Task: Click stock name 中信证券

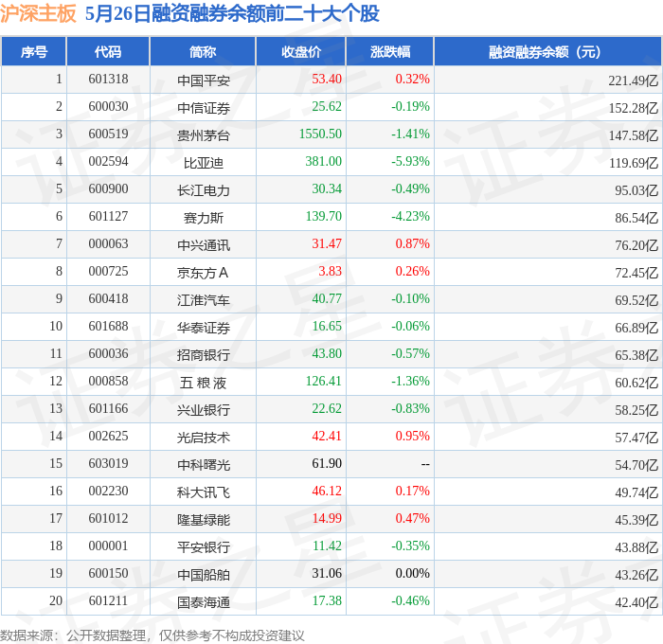Action: coord(204,108)
